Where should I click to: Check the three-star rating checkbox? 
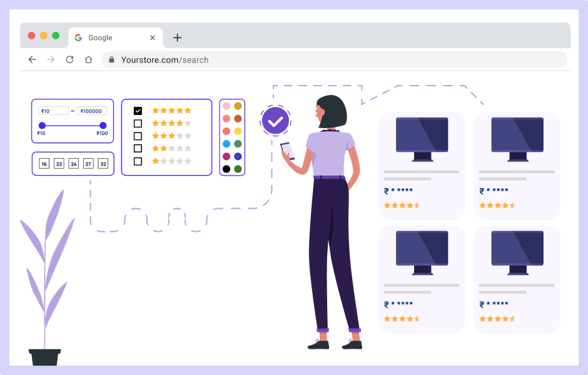(x=138, y=136)
